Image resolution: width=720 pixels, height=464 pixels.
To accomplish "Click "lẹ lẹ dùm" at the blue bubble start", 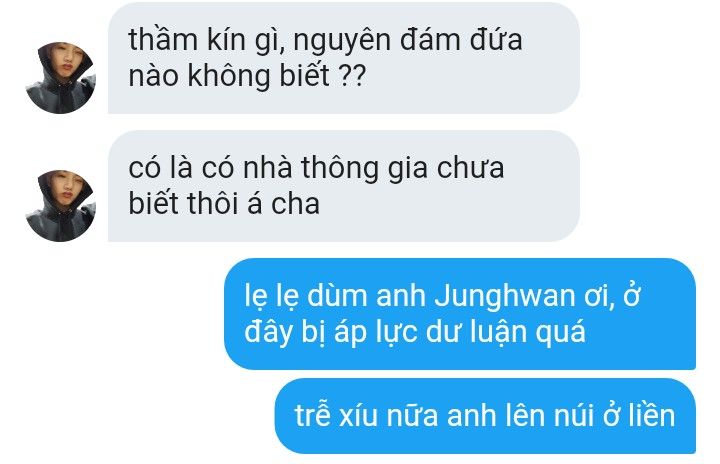I will point(306,297).
